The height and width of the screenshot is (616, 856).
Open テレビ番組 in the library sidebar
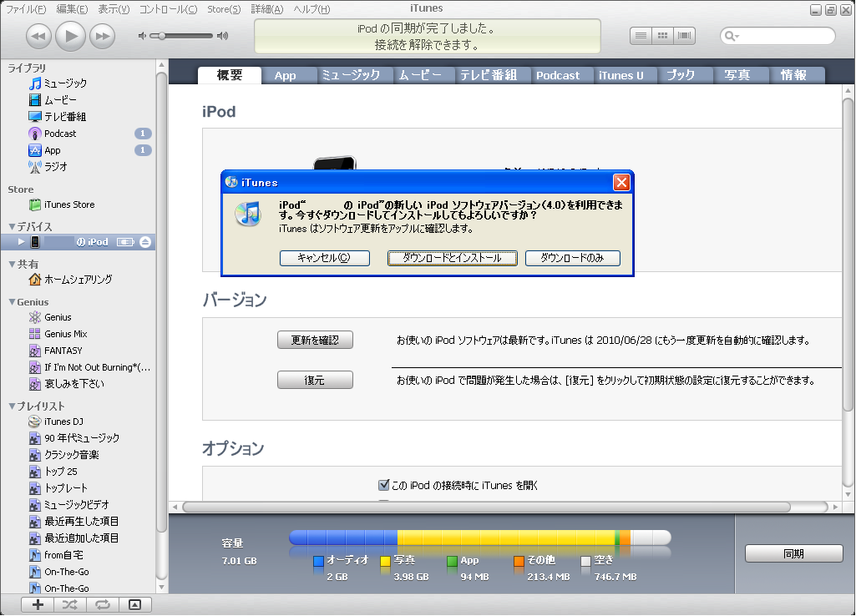pyautogui.click(x=58, y=117)
